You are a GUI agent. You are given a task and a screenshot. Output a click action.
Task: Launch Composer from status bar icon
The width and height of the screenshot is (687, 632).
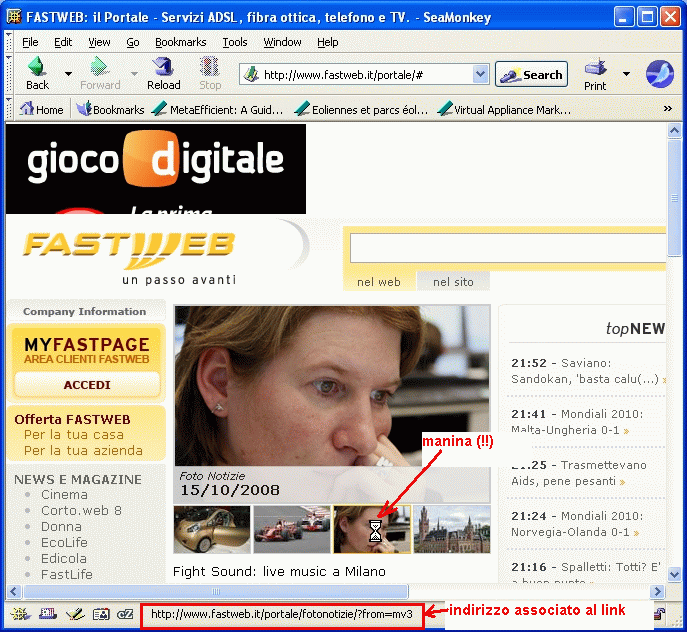click(x=75, y=614)
